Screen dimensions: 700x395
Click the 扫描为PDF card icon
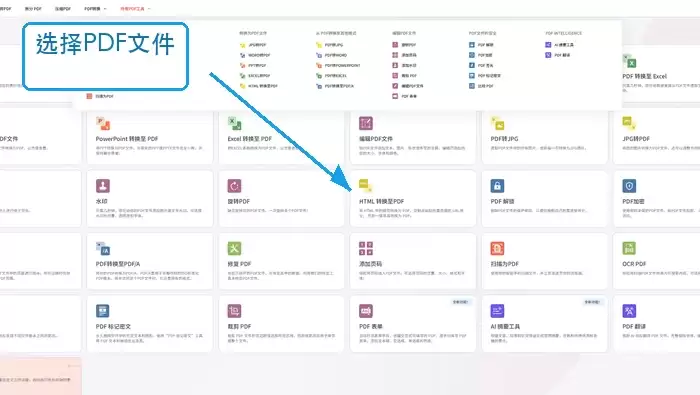(497, 248)
